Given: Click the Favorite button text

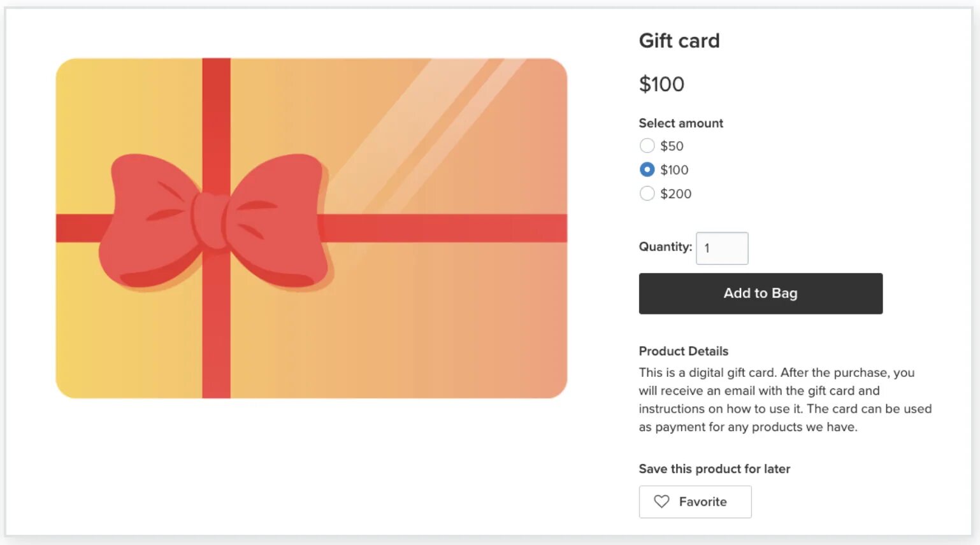Looking at the screenshot, I should 702,502.
